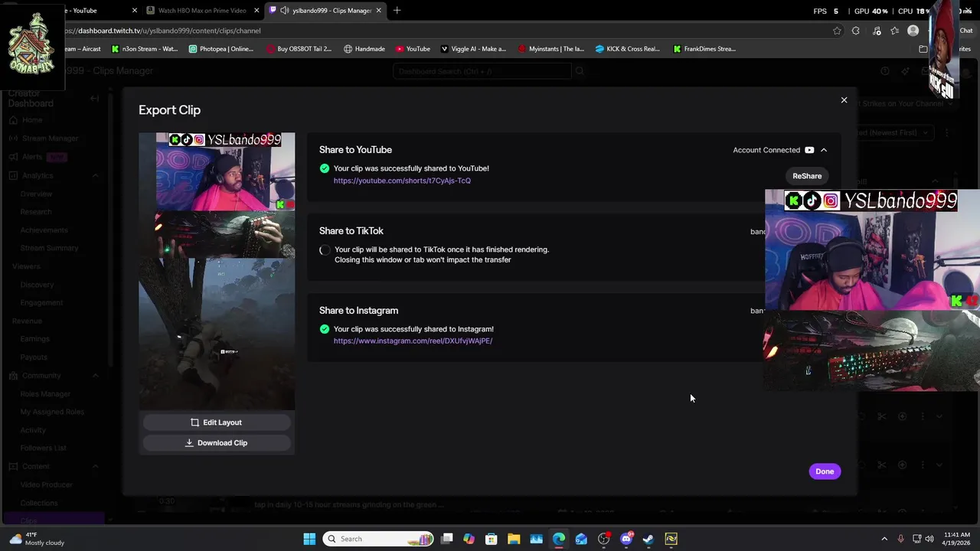Open the favorites list icon in the toolbar
Viewport: 980px width, 551px height.
[894, 31]
